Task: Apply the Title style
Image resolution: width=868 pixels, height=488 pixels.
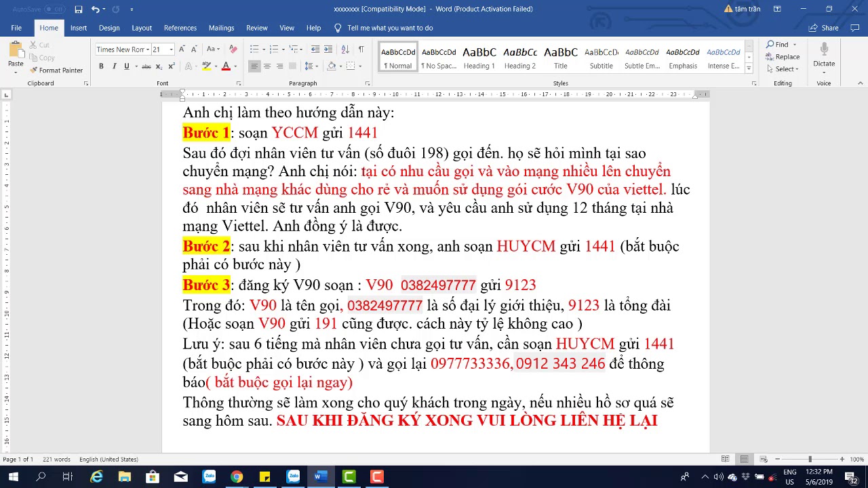Action: pos(561,58)
